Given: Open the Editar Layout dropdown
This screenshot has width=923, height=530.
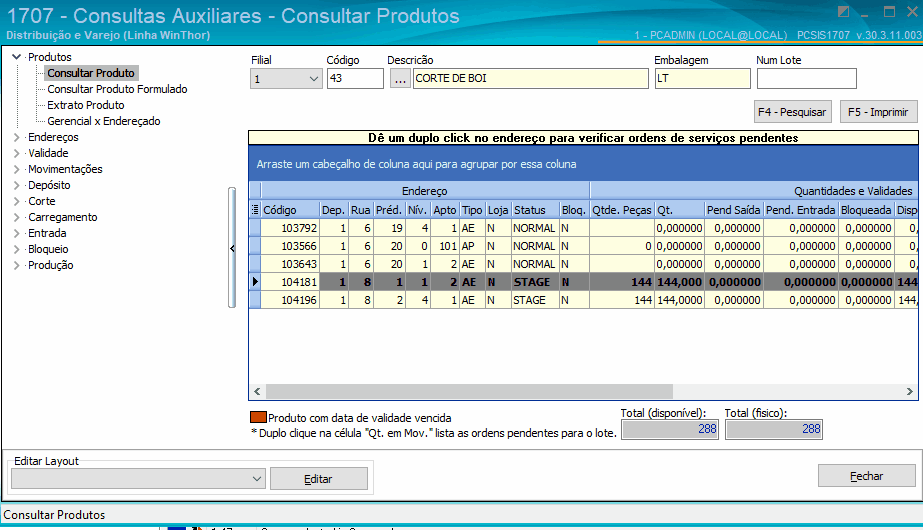Looking at the screenshot, I should tap(257, 479).
